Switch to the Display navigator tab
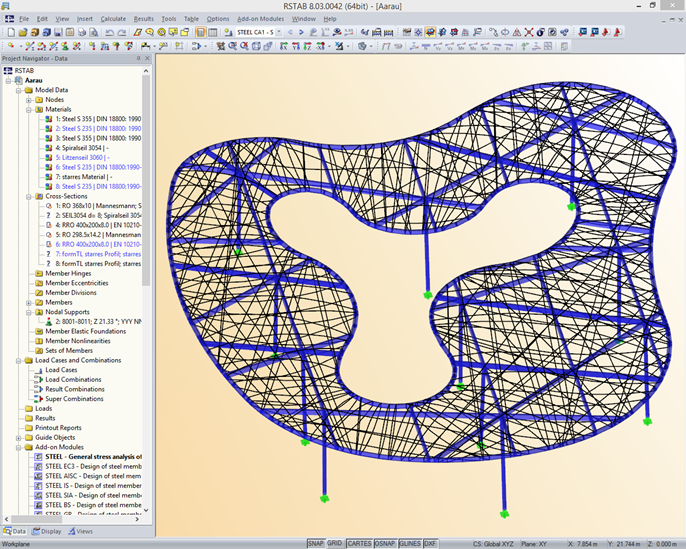 (50, 531)
